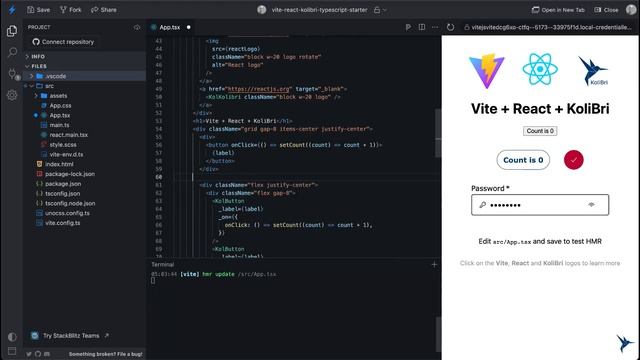Screen dimensions: 640x360
Task: Open the project visibility lock dropdown
Action: [380, 10]
